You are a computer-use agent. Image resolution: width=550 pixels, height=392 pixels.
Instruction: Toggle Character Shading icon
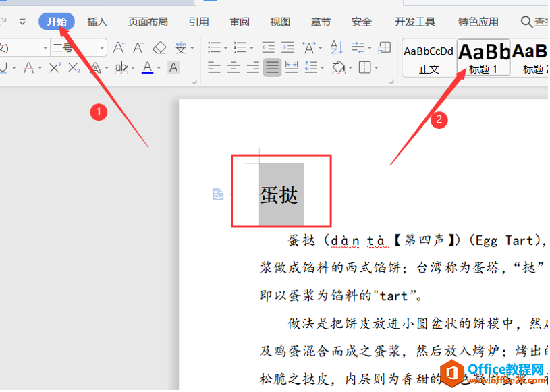(173, 67)
